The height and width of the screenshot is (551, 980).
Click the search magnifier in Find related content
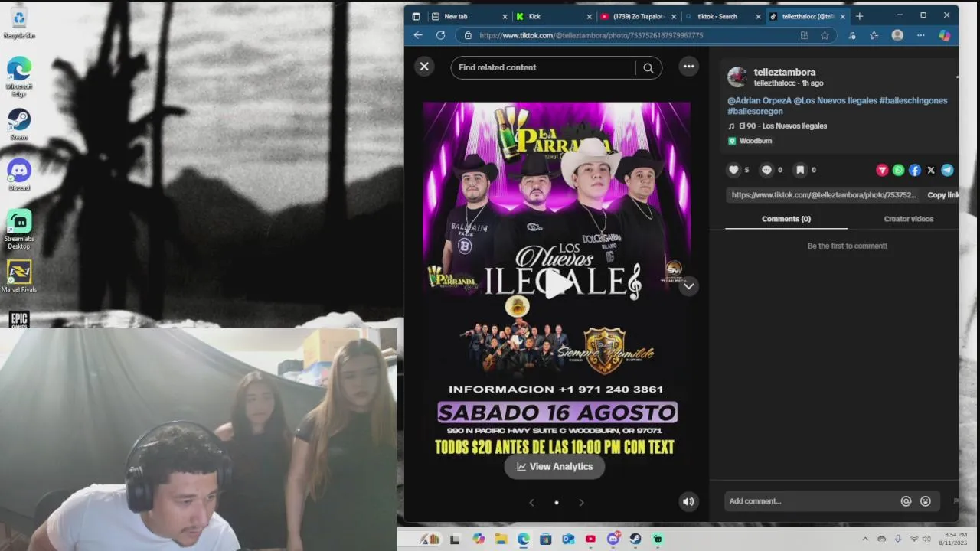point(648,67)
